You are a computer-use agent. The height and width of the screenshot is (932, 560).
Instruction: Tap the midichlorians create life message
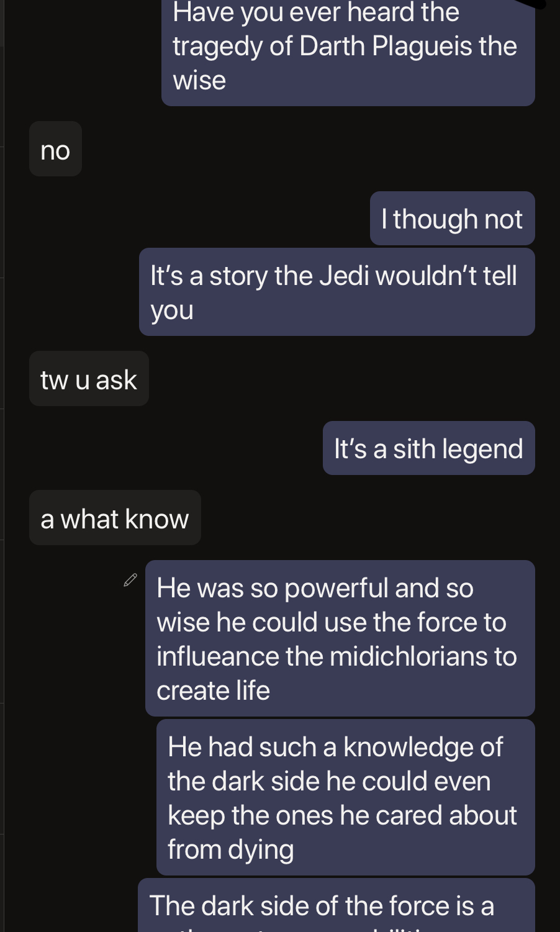click(x=340, y=638)
